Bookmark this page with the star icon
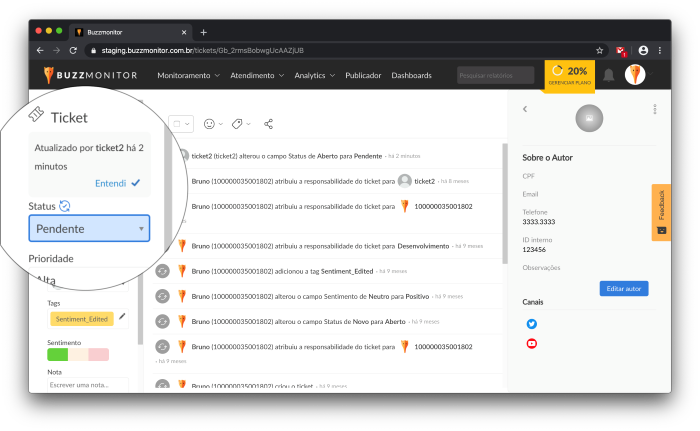Viewport: 700px width, 431px height. click(599, 50)
